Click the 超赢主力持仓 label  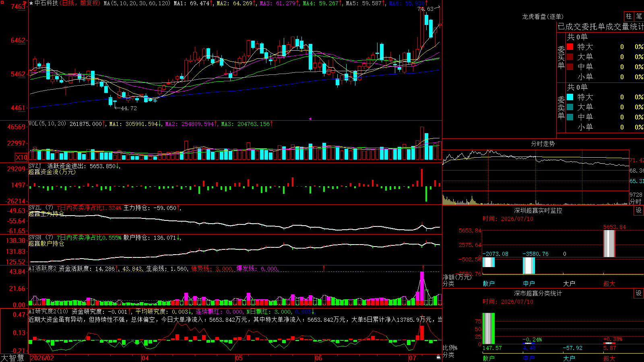[x=46, y=214]
